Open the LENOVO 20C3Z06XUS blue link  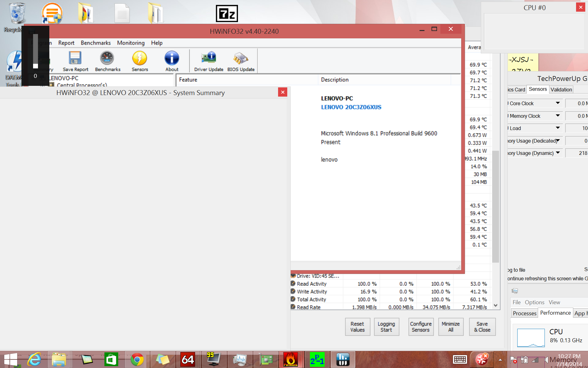351,107
